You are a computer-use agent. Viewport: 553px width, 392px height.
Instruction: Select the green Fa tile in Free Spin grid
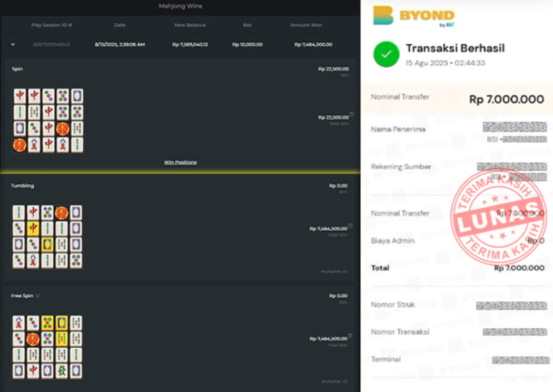click(x=62, y=371)
